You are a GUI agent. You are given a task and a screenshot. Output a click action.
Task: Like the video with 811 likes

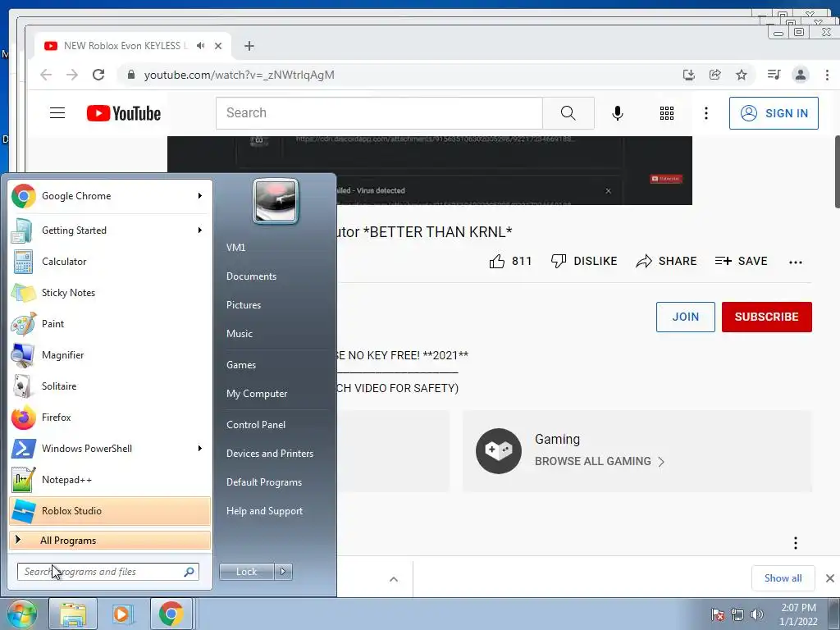point(510,261)
